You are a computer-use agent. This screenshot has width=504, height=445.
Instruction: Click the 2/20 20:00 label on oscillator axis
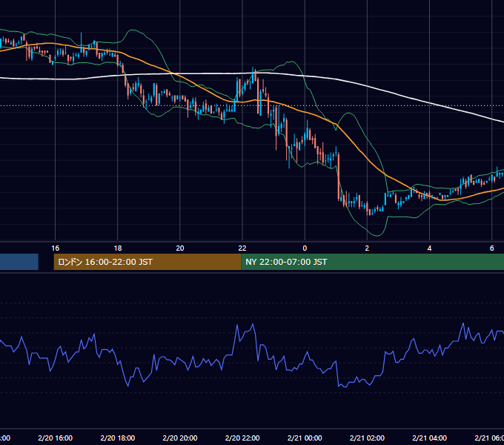tap(180, 438)
